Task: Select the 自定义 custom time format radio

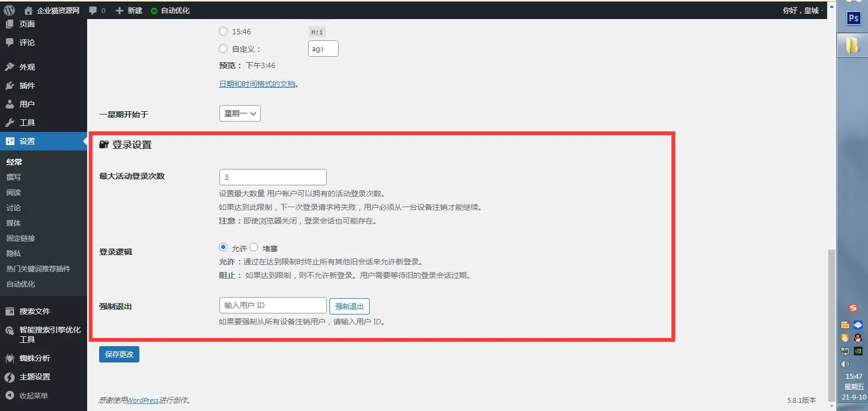Action: [223, 49]
